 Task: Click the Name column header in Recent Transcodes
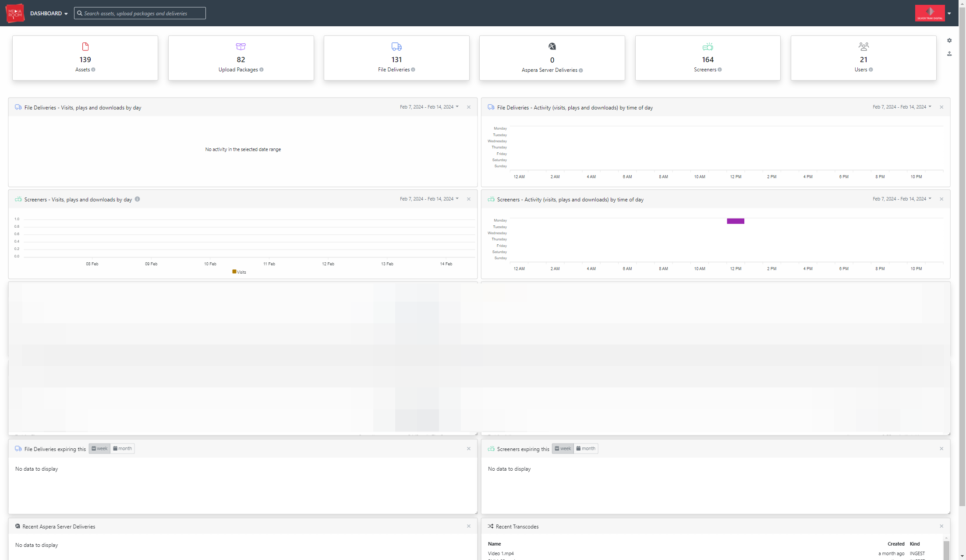point(495,544)
